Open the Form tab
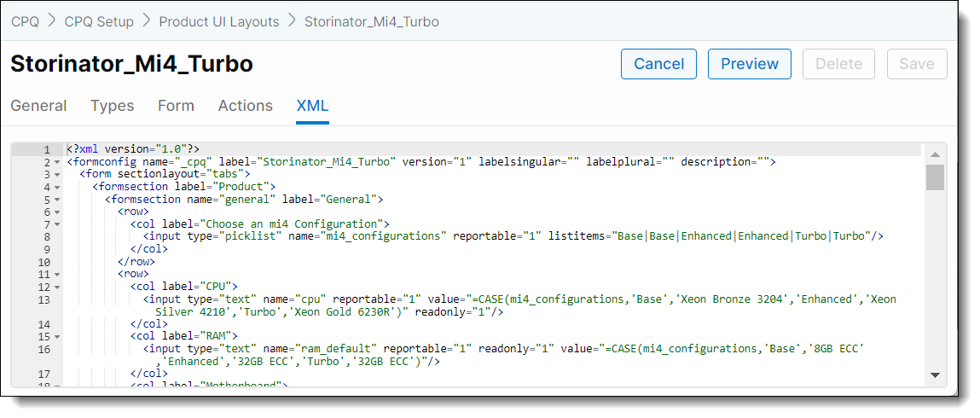980x418 pixels. click(176, 106)
